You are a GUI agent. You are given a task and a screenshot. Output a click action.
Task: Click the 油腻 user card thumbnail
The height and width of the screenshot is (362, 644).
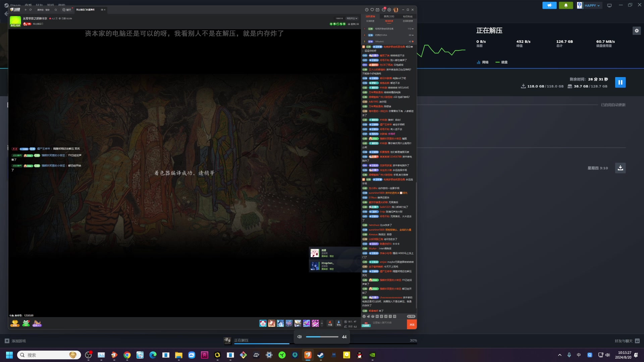315,253
